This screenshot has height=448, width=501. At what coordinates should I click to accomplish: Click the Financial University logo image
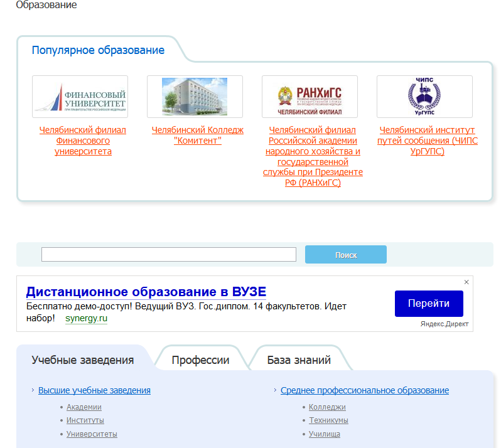(x=80, y=97)
